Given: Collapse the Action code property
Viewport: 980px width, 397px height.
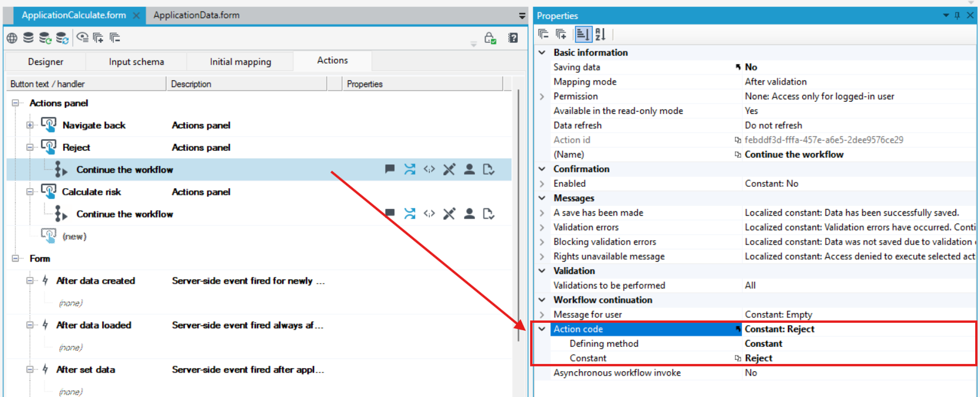Looking at the screenshot, I should pos(542,329).
